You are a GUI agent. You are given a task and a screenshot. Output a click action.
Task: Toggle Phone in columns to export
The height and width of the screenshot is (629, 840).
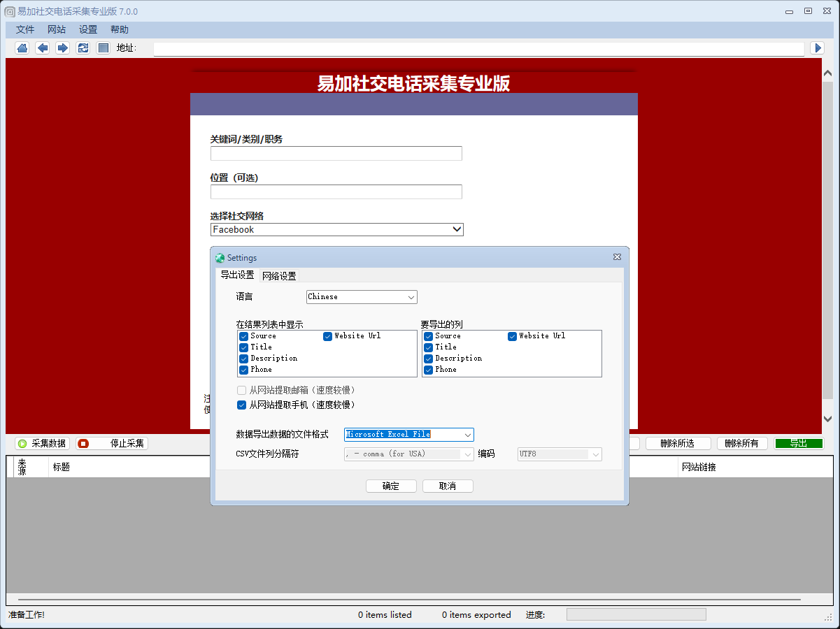tap(428, 370)
